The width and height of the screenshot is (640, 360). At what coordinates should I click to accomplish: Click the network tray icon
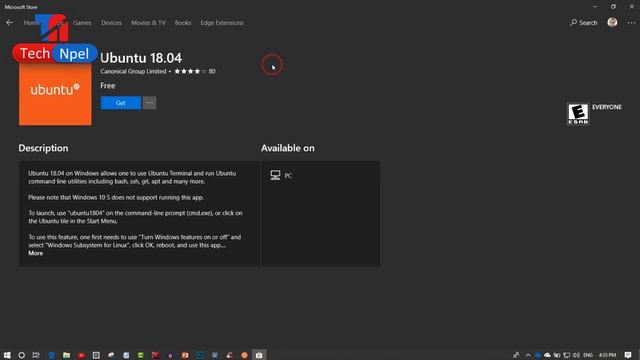(567, 355)
